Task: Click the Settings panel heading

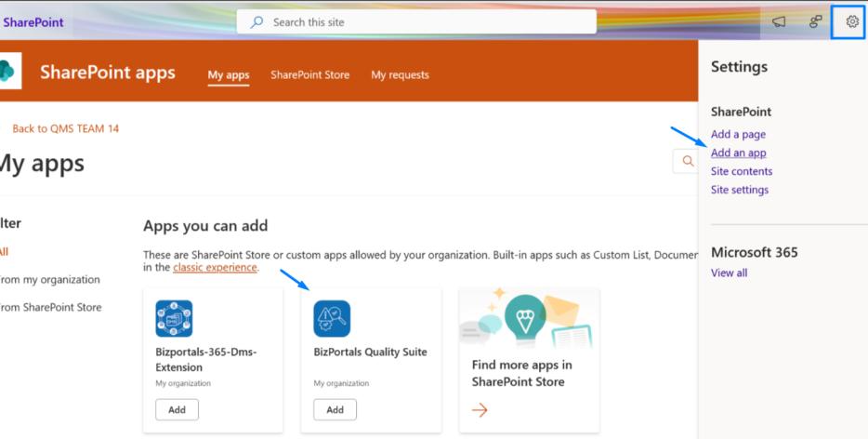Action: click(739, 67)
